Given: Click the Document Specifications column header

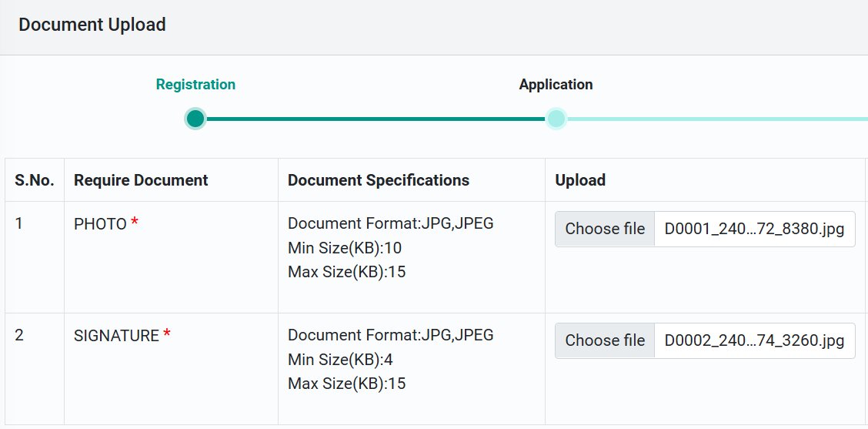Looking at the screenshot, I should coord(379,180).
